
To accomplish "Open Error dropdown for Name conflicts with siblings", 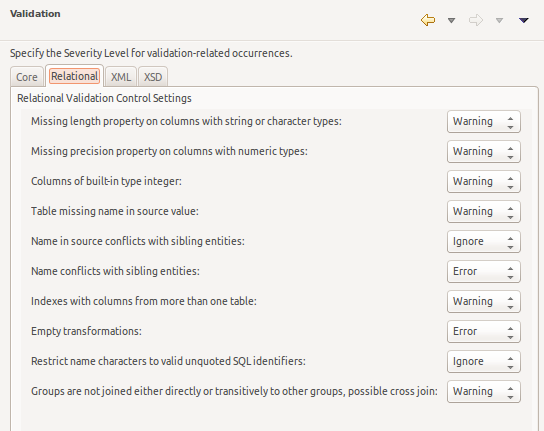I will (484, 271).
